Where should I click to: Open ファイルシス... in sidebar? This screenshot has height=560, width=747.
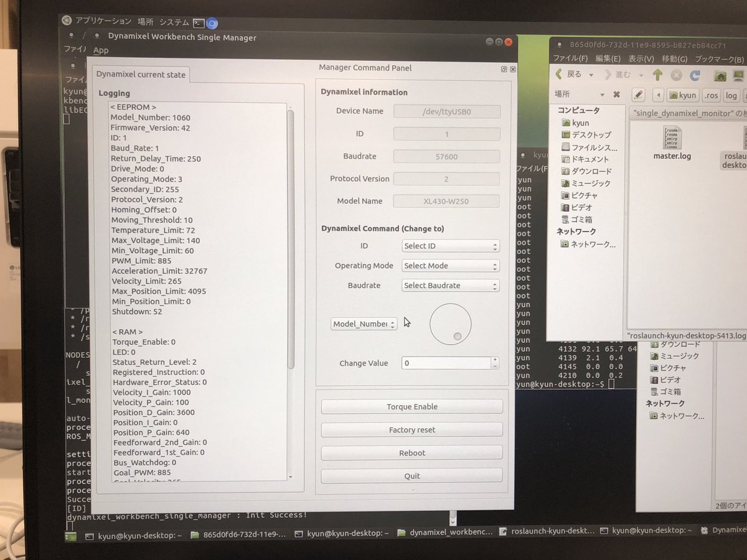588,147
